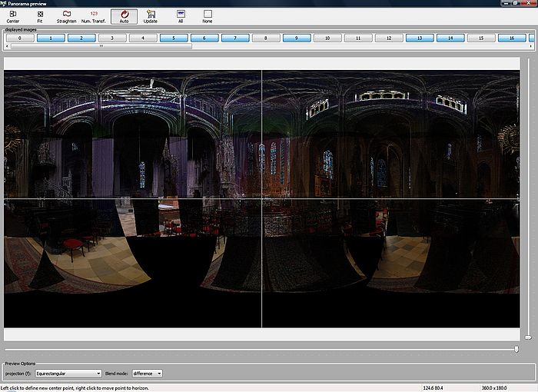Toggle image 3 button
This screenshot has width=538, height=392.
pos(112,37)
